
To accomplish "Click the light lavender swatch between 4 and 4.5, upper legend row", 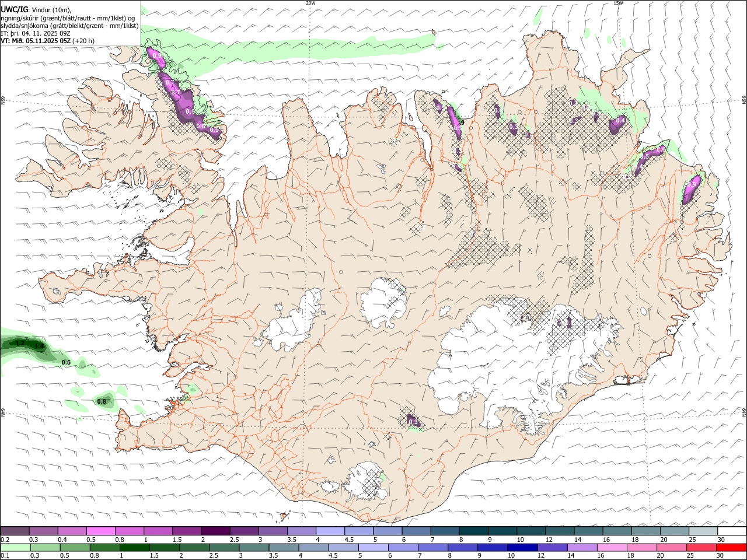I will [330, 531].
